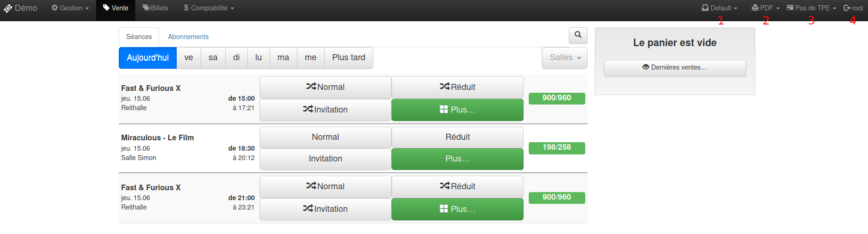Add Invitation ticket for 21:00 Fast & Furious X

pos(325,209)
